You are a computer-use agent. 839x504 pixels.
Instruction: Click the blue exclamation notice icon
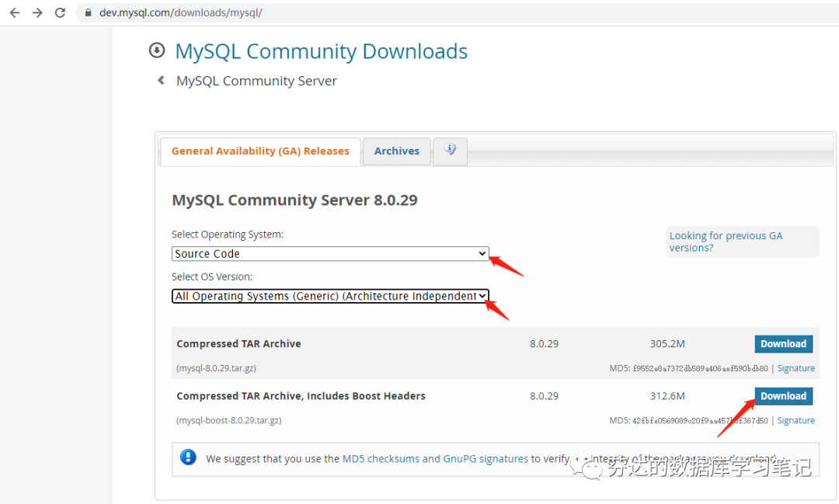(x=188, y=457)
